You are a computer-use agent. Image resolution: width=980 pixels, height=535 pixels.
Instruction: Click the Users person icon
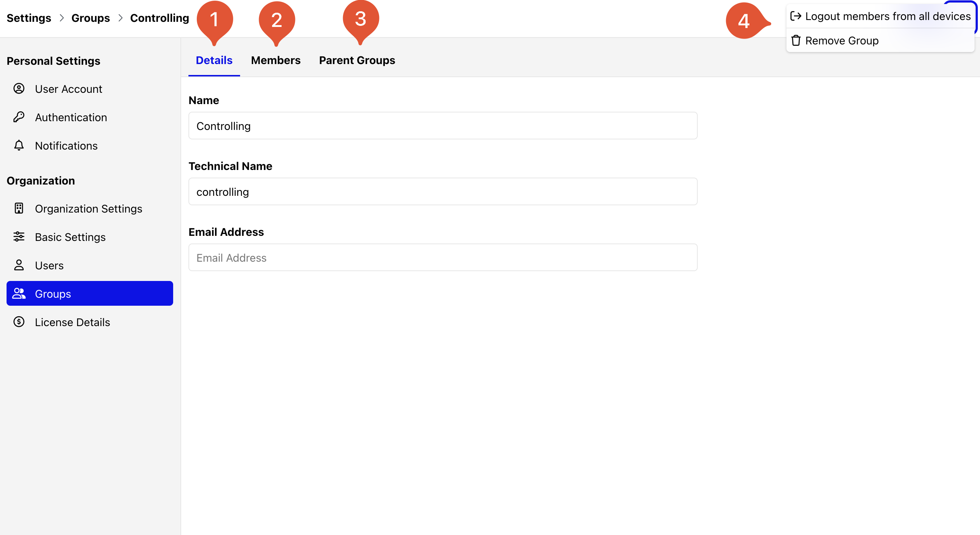pyautogui.click(x=19, y=265)
